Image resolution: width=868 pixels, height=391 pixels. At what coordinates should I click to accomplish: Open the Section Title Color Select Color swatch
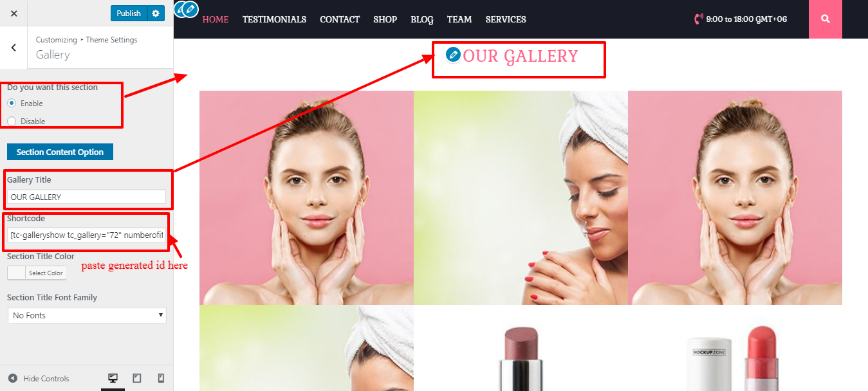tap(37, 273)
